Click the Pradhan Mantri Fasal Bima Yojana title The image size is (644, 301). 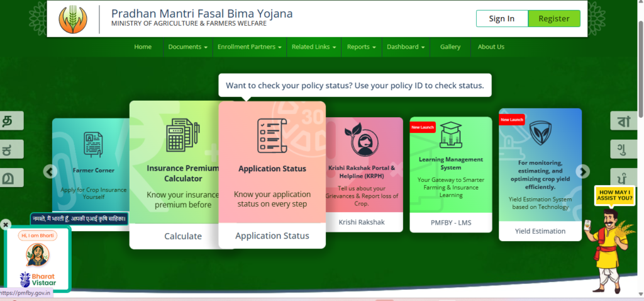click(x=202, y=13)
